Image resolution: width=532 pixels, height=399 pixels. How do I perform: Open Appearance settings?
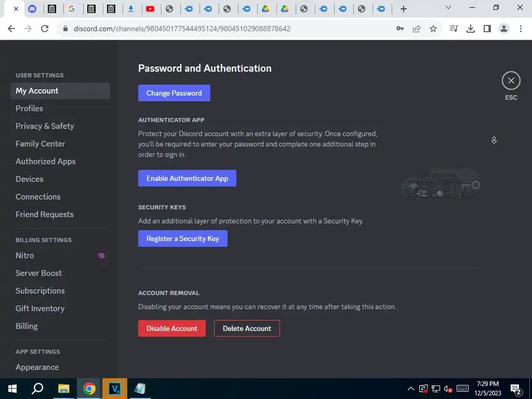[x=60, y=367]
